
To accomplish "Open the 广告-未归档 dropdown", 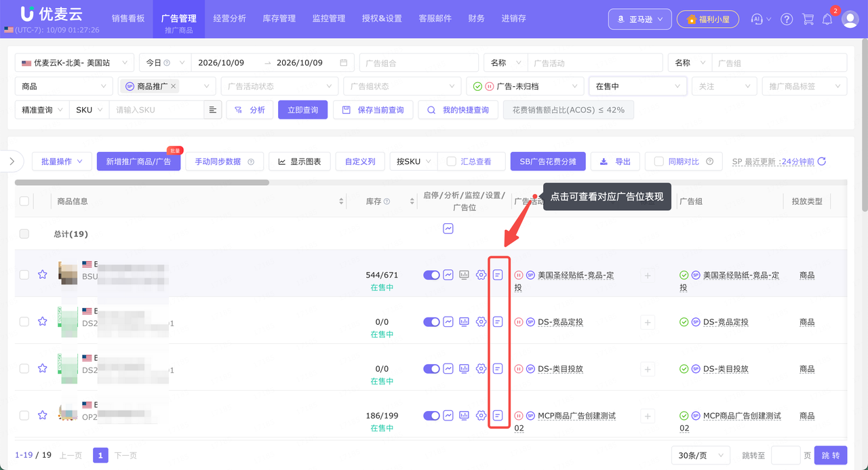I will tap(525, 86).
